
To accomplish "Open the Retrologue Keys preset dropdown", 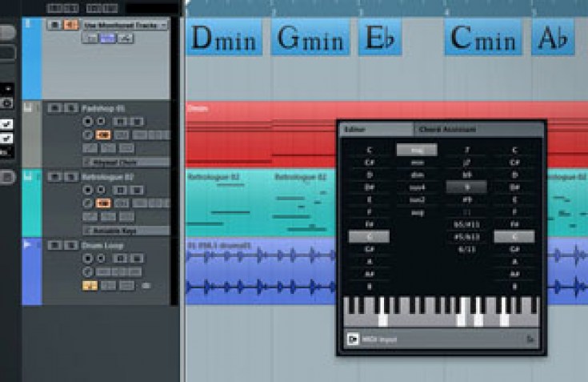I will tap(126, 230).
